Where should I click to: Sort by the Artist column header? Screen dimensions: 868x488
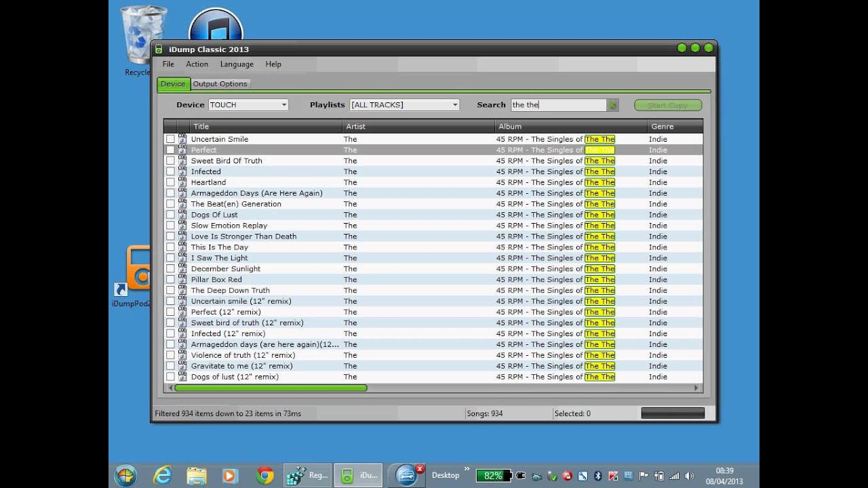419,126
